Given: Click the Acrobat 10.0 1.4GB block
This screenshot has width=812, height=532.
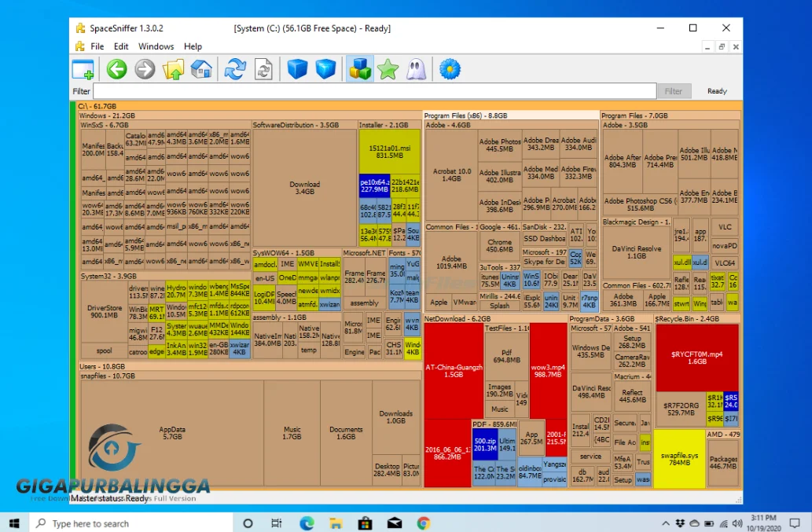Looking at the screenshot, I should pos(451,175).
